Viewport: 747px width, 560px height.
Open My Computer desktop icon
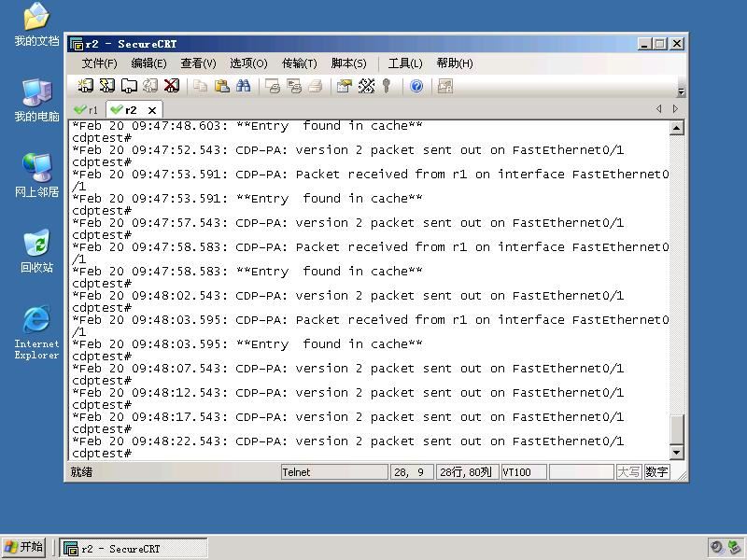(x=36, y=100)
